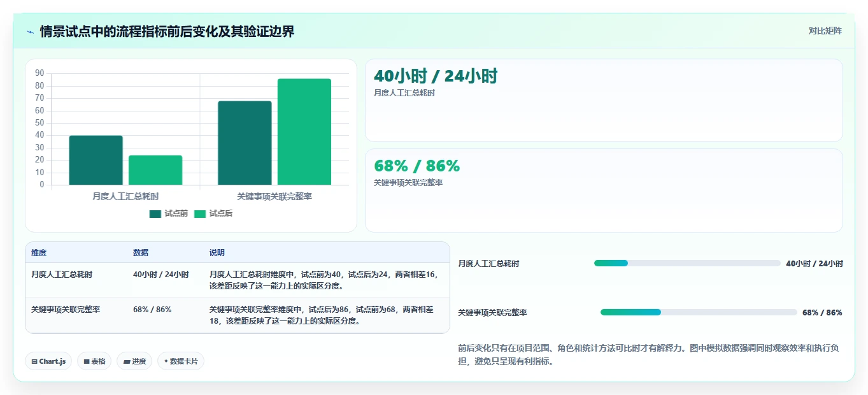
Task: Open the 68% / 86% data card
Action: click(x=604, y=190)
